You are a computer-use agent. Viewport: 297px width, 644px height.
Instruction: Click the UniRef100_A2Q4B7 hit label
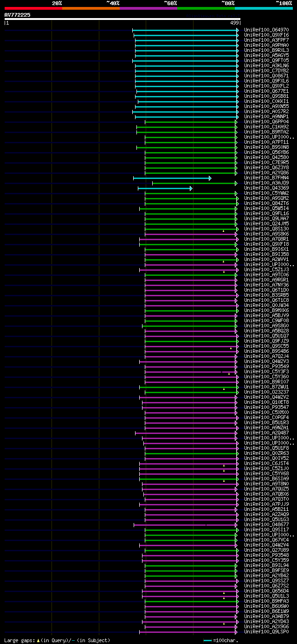tap(266, 433)
